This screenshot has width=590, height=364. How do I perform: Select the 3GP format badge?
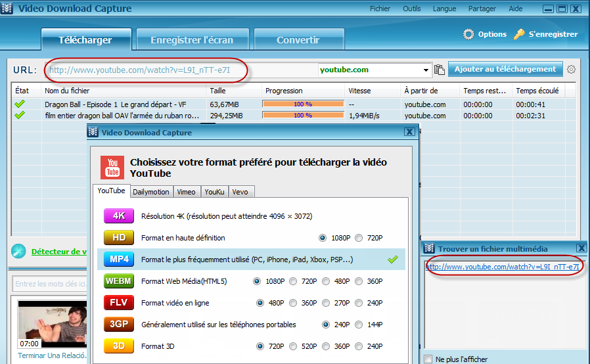[x=119, y=324]
